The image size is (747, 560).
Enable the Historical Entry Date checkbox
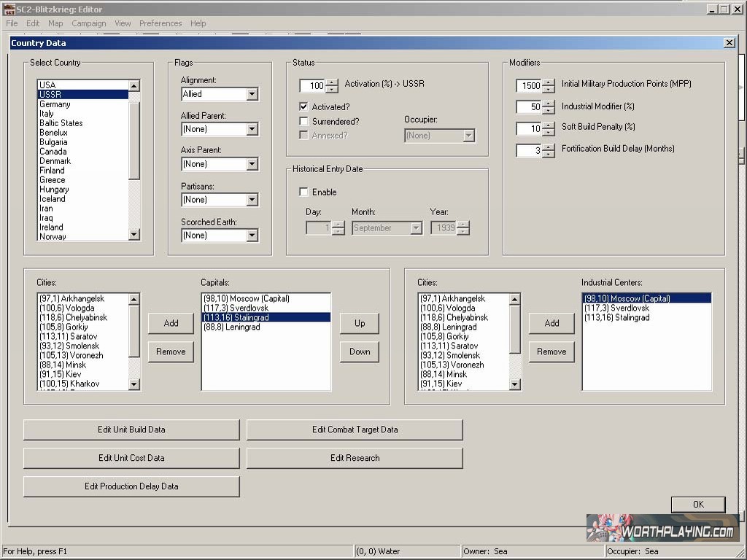(x=304, y=192)
